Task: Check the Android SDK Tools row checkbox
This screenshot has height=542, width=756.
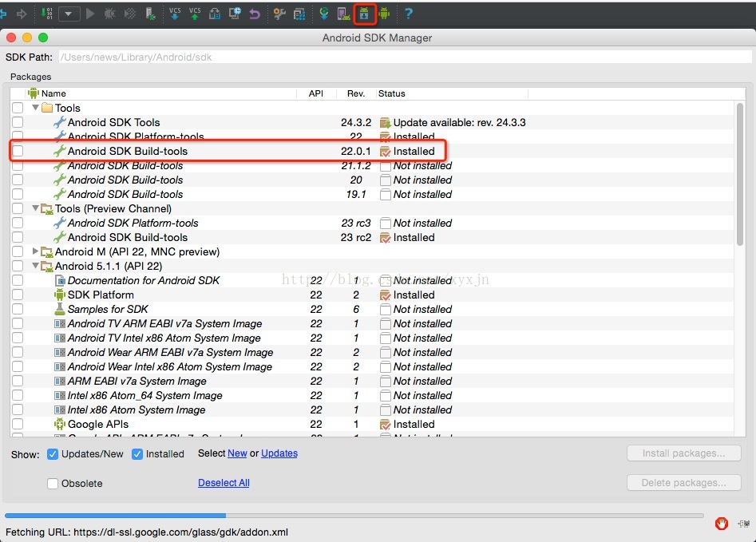Action: click(x=18, y=122)
